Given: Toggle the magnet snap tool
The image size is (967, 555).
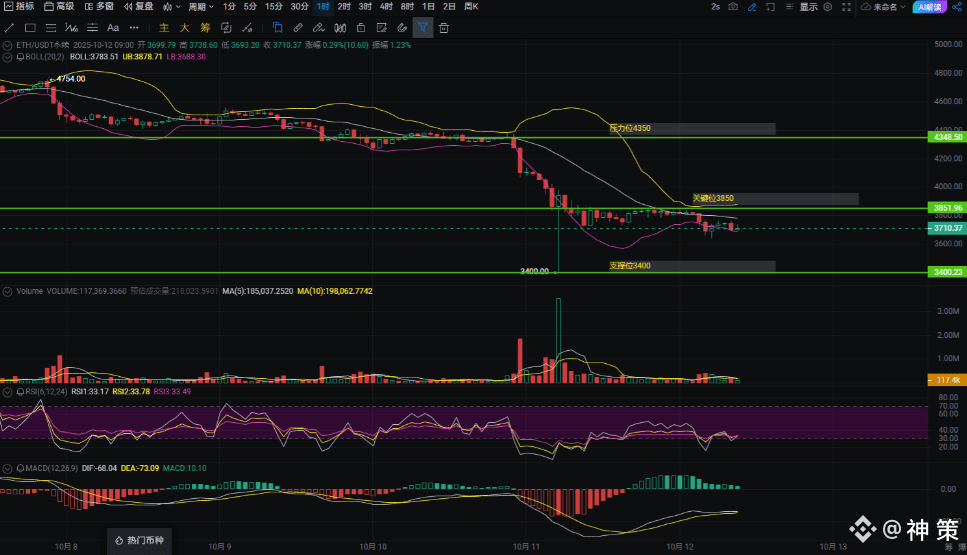Looking at the screenshot, I should click(402, 28).
